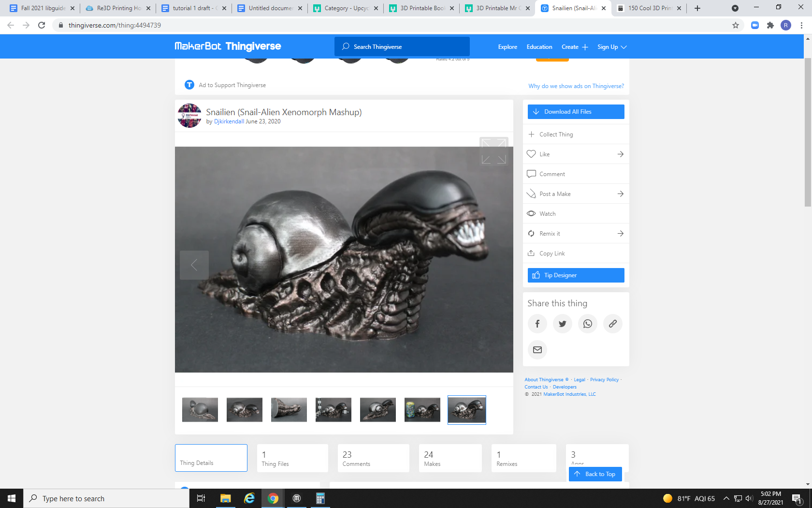This screenshot has width=812, height=508.
Task: Open Task View on taskbar
Action: click(x=201, y=498)
